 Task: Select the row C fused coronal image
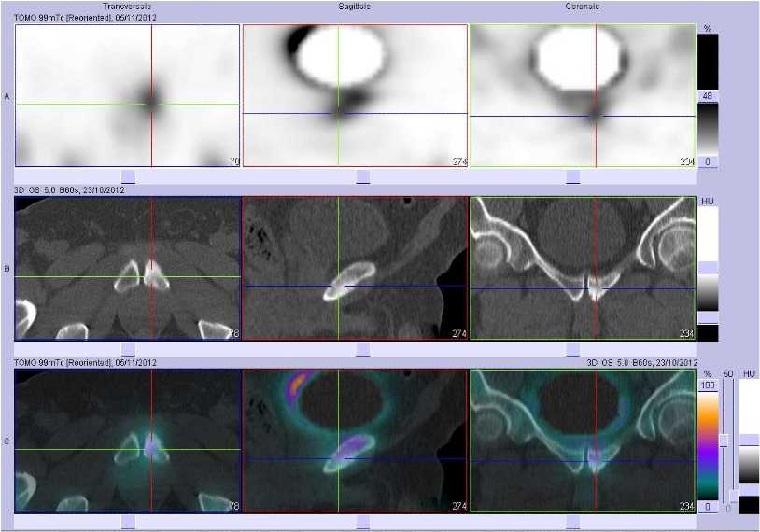(583, 441)
